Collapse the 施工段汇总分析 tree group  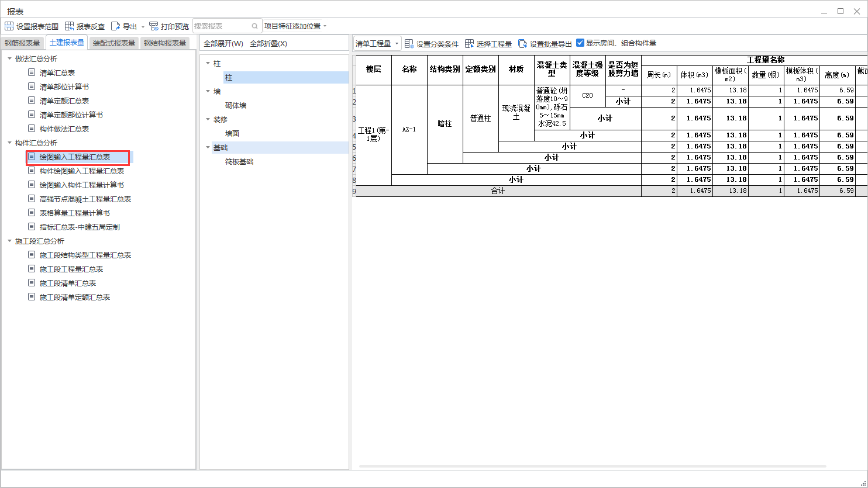point(9,241)
